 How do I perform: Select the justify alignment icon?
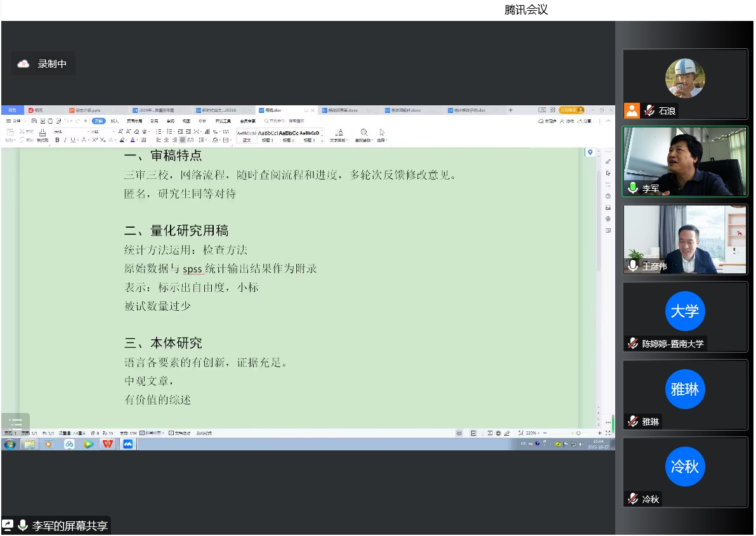click(182, 140)
